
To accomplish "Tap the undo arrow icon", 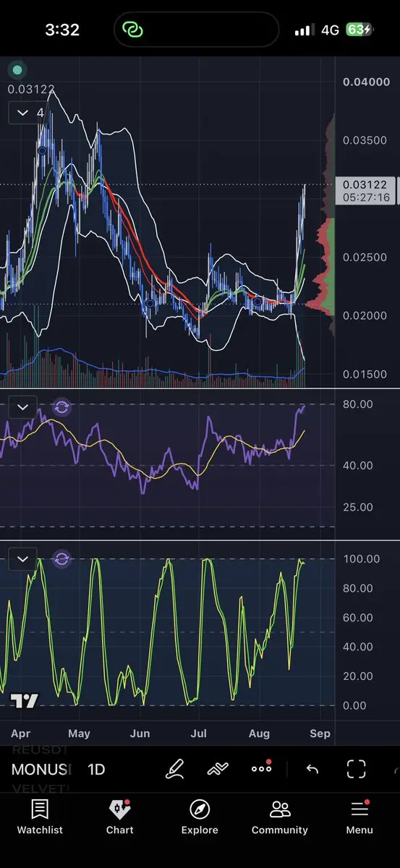I will (x=312, y=769).
